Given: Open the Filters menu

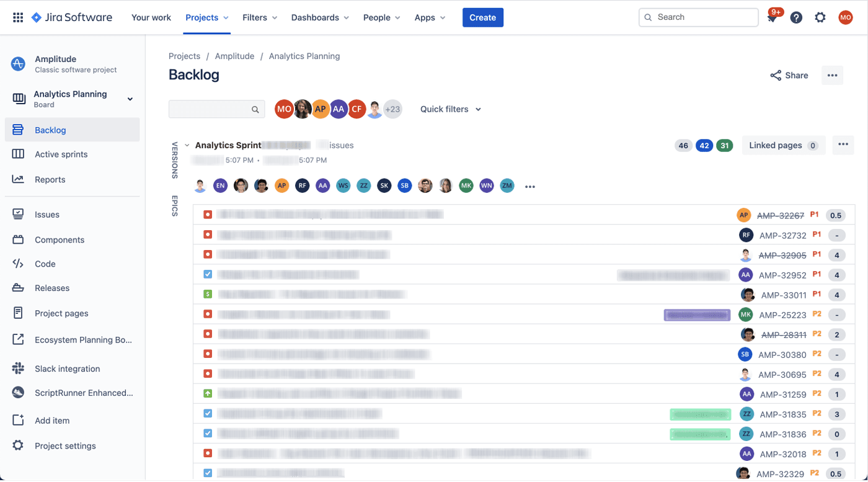Looking at the screenshot, I should pyautogui.click(x=260, y=17).
